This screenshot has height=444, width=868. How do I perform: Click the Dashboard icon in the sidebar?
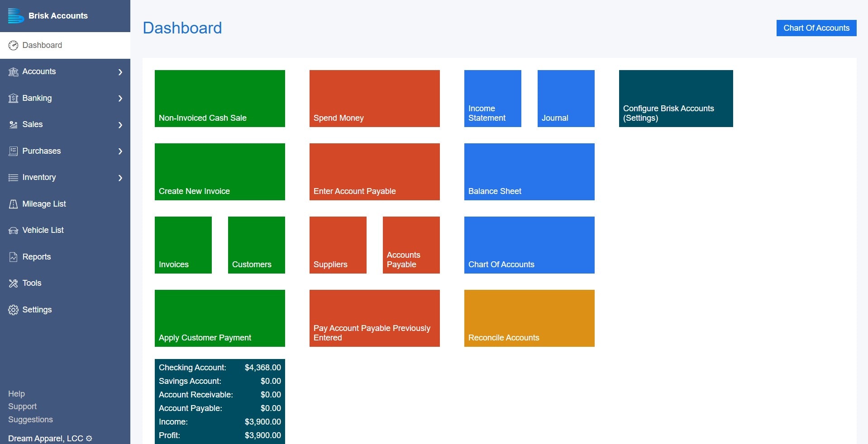[13, 45]
